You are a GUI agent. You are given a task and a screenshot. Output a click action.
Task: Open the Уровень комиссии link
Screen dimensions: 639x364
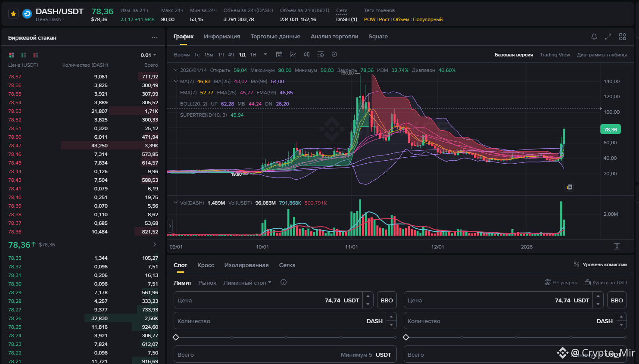tap(600, 264)
